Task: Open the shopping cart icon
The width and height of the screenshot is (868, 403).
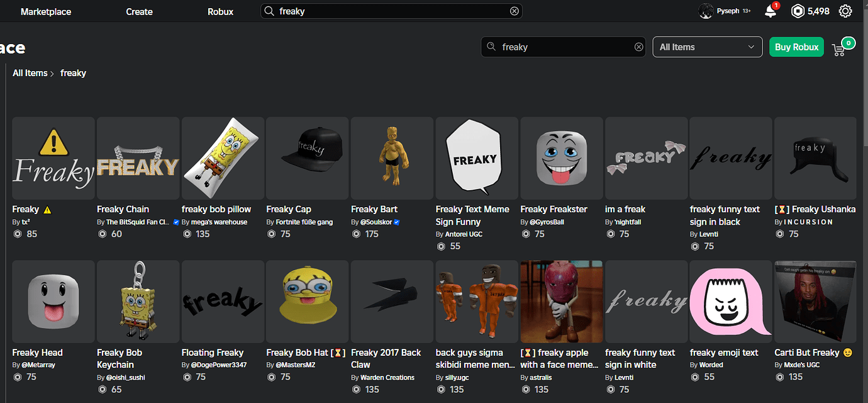Action: click(x=838, y=50)
